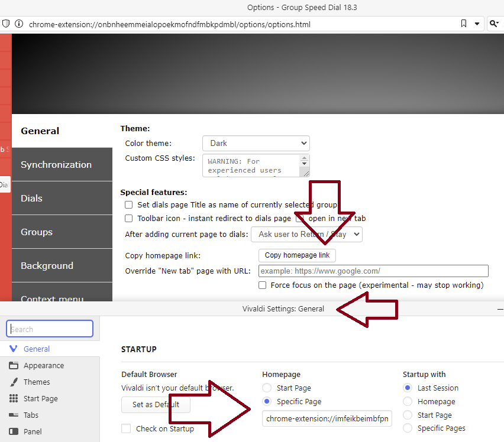Viewport: 504px width, 442px height.
Task: Enable 'Set dials page Title' checkbox
Action: tap(128, 205)
